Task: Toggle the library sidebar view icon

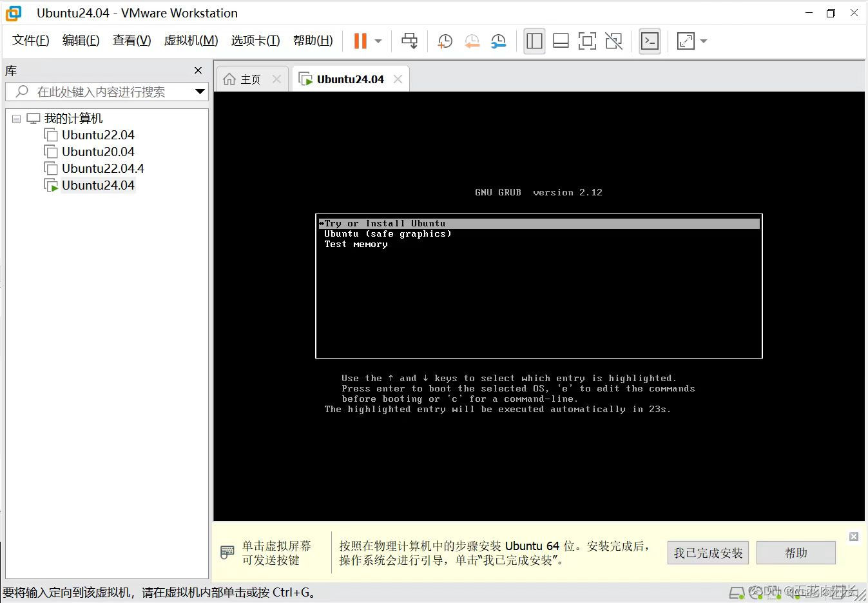Action: coord(534,41)
